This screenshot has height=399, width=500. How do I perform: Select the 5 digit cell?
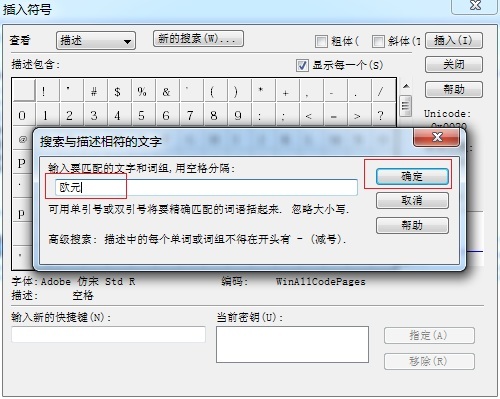(x=143, y=114)
